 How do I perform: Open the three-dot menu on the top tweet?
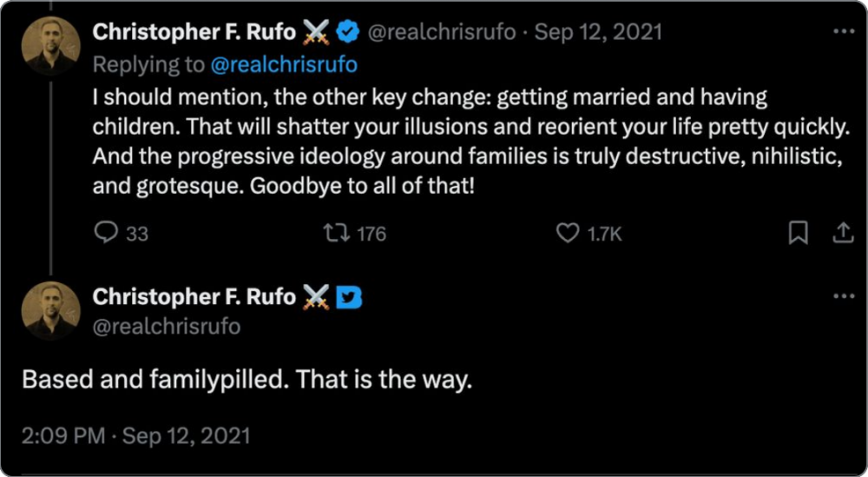pyautogui.click(x=844, y=31)
